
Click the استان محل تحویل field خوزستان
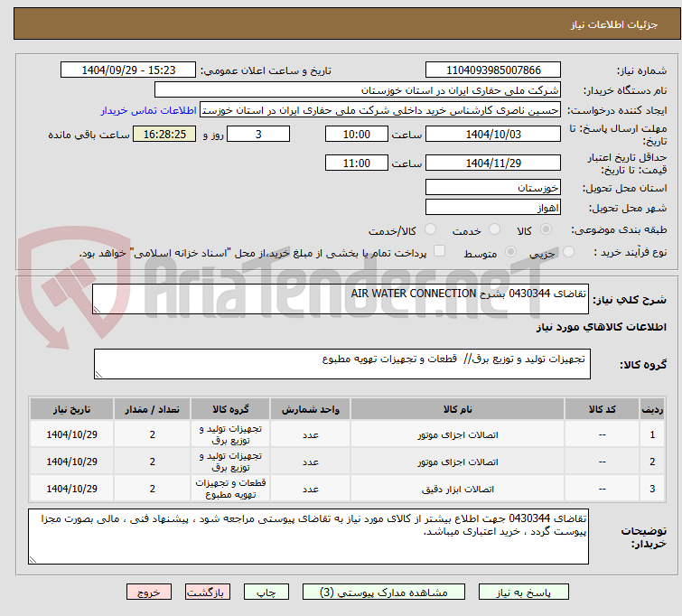493,188
